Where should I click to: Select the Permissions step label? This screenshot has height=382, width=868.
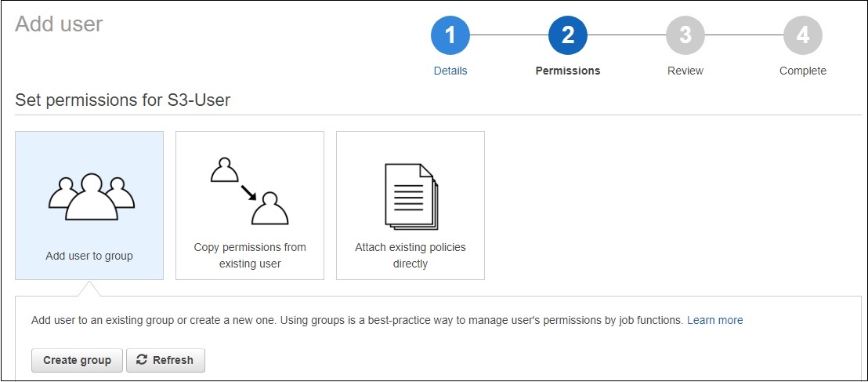tap(568, 71)
